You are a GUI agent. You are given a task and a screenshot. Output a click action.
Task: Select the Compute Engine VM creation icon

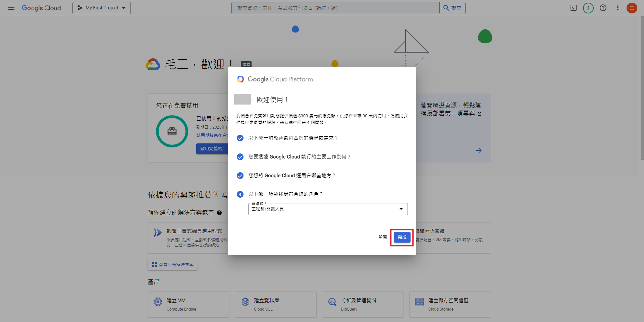(x=158, y=302)
